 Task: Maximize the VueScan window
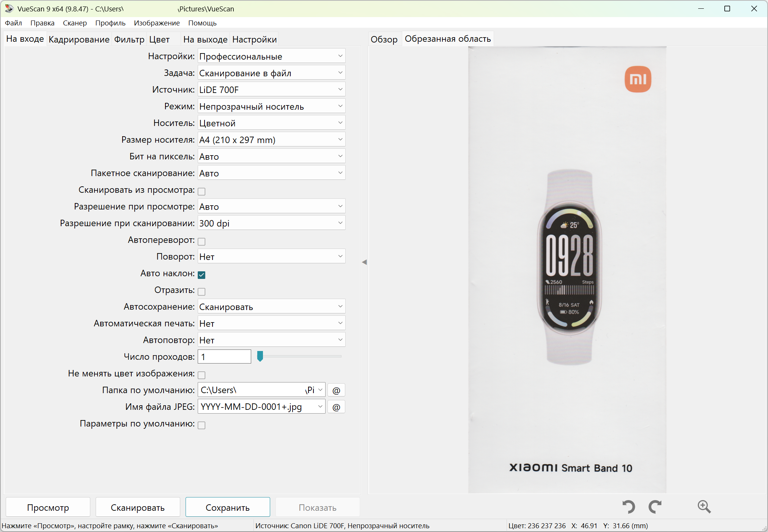pos(727,9)
